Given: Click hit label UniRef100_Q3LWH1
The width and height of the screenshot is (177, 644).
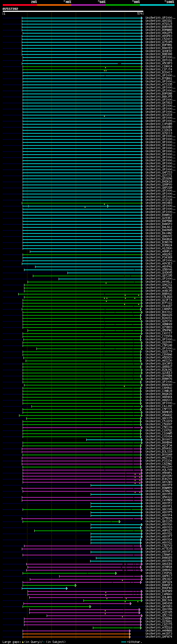Looking at the screenshot, I should 159,597.
